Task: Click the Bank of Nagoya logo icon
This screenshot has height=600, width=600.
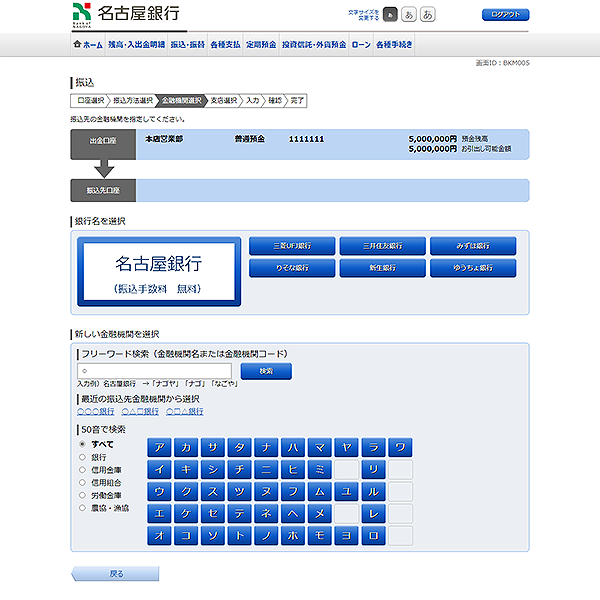Action: pos(82,15)
